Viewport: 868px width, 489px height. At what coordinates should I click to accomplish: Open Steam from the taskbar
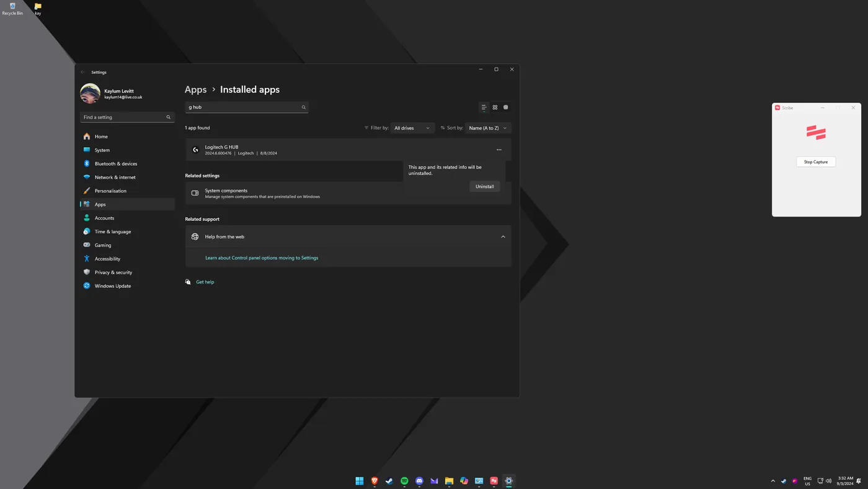pos(389,481)
